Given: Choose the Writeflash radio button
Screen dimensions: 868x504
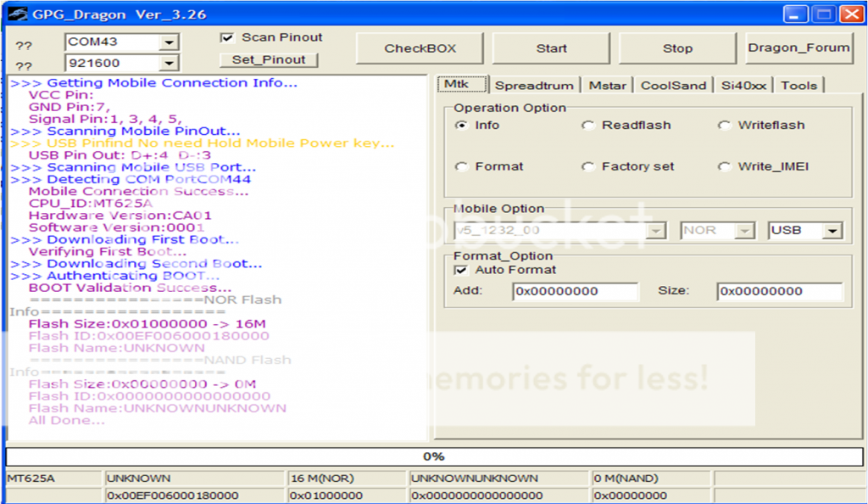Looking at the screenshot, I should 725,126.
